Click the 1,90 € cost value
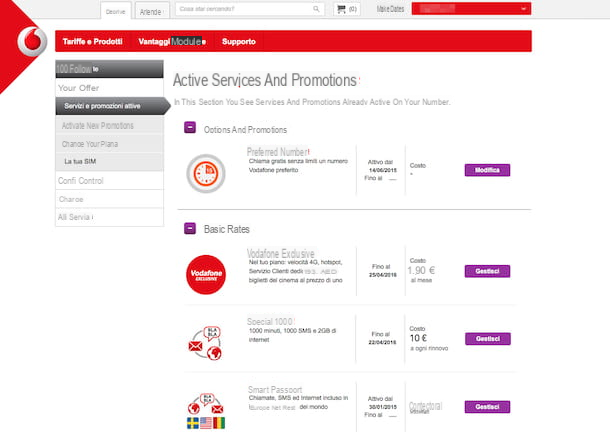The height and width of the screenshot is (439, 610). tap(421, 270)
